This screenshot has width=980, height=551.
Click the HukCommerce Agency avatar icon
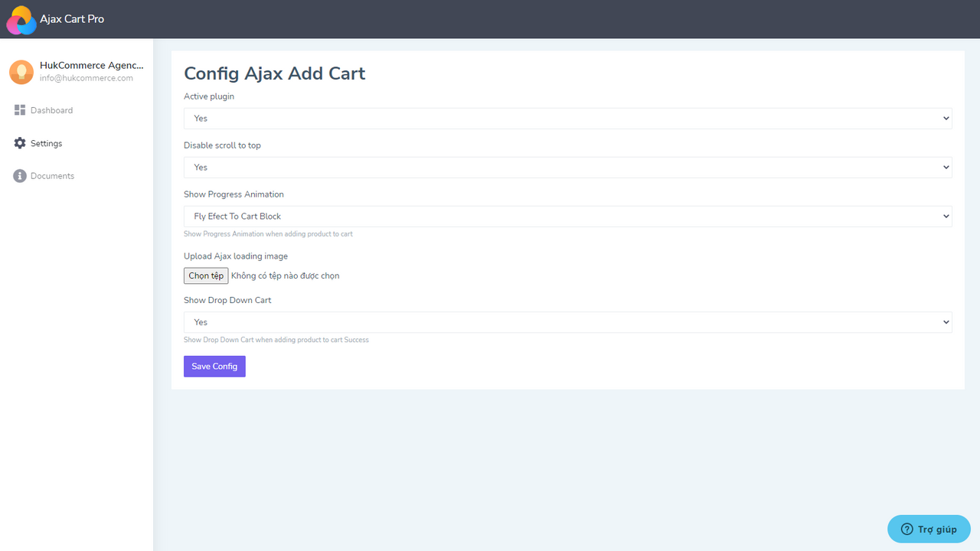21,71
